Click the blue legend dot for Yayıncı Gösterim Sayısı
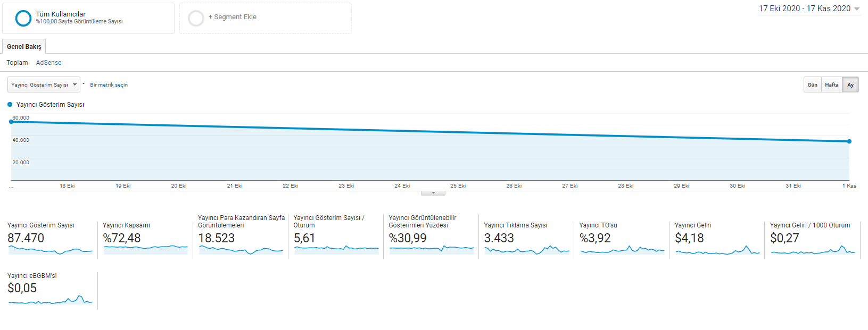The width and height of the screenshot is (868, 330). (10, 105)
